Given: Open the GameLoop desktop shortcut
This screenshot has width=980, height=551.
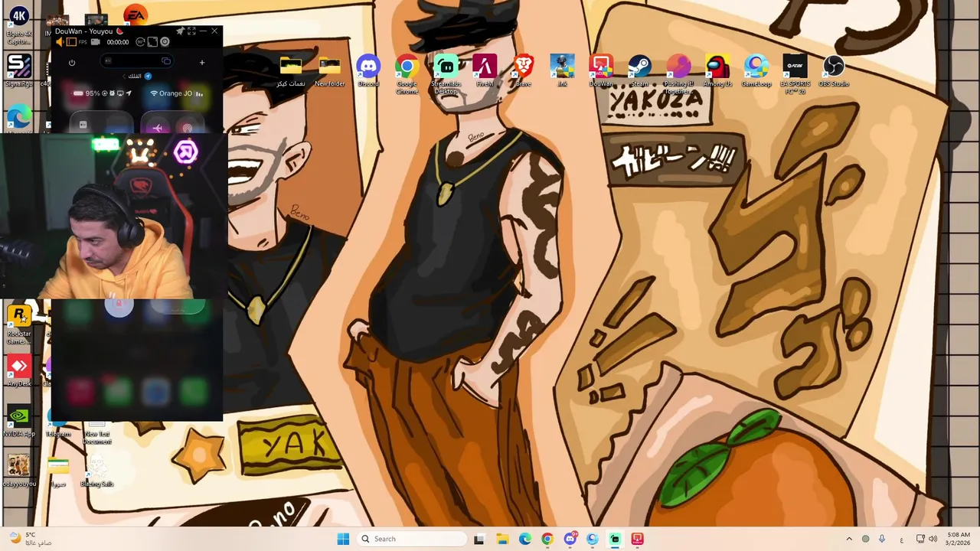Looking at the screenshot, I should tap(756, 71).
